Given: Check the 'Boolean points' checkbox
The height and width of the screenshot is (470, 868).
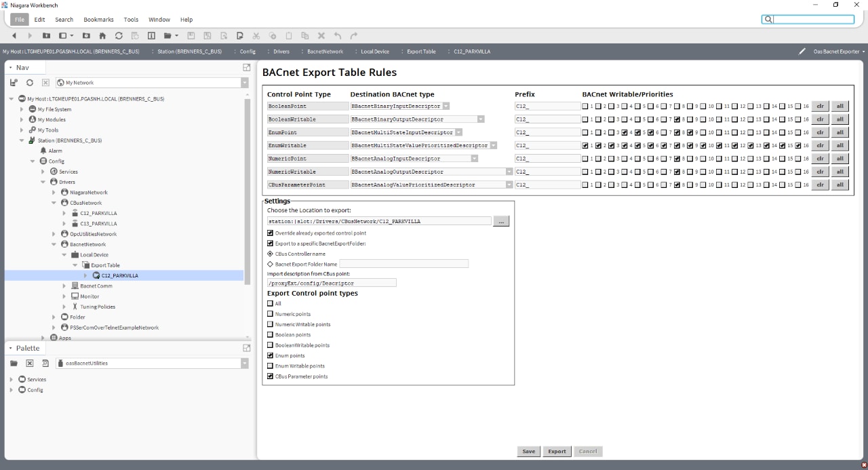Looking at the screenshot, I should pyautogui.click(x=271, y=335).
